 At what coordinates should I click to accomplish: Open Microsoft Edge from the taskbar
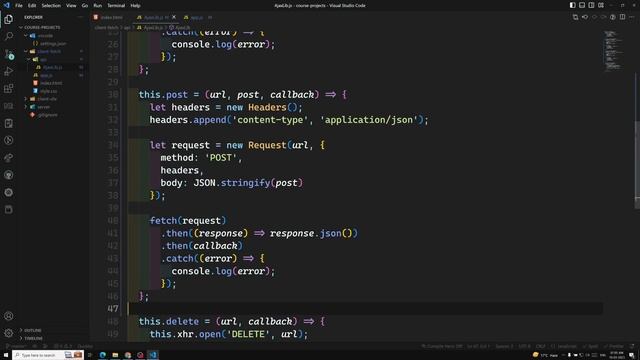point(102,355)
